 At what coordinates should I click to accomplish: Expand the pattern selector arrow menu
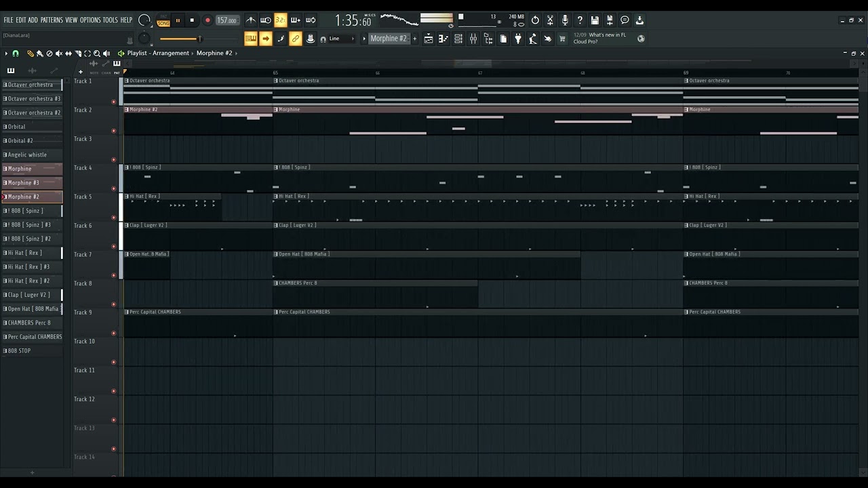tap(364, 39)
